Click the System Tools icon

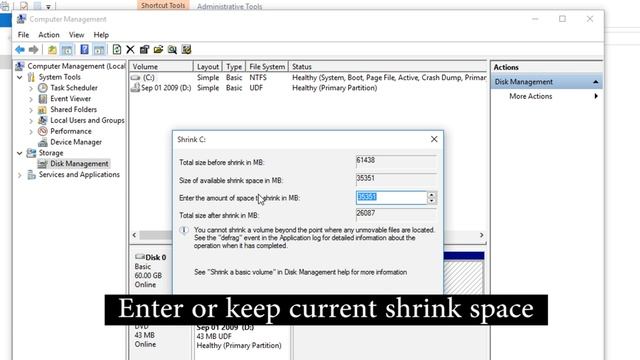pyautogui.click(x=31, y=77)
